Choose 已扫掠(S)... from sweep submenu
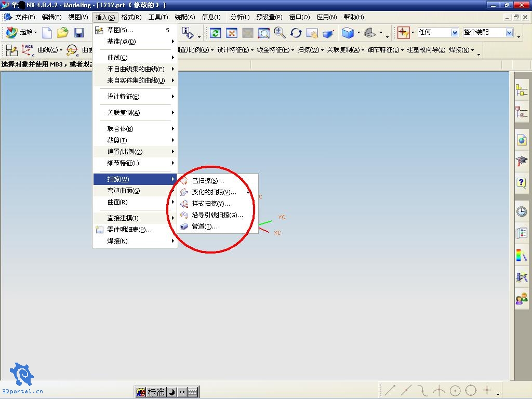Image resolution: width=532 pixels, height=399 pixels. click(x=217, y=180)
